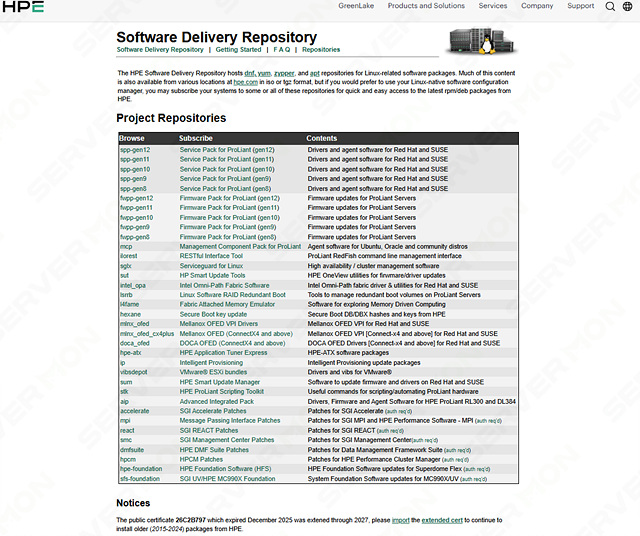The image size is (640, 536).
Task: Open SGI UV/HPE MC990X Foundation link
Action: tap(227, 479)
